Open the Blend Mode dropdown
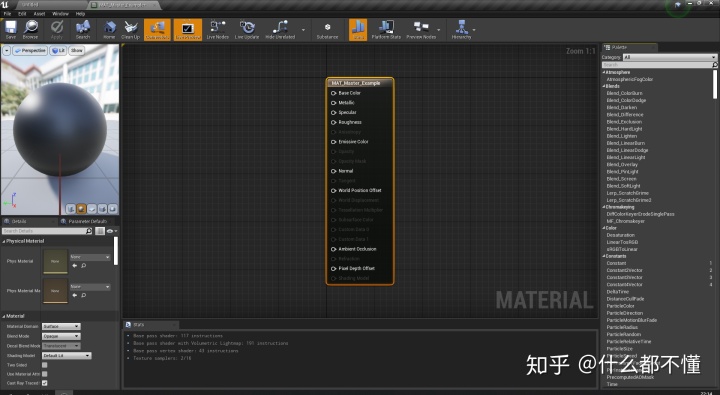The width and height of the screenshot is (720, 395). point(61,336)
